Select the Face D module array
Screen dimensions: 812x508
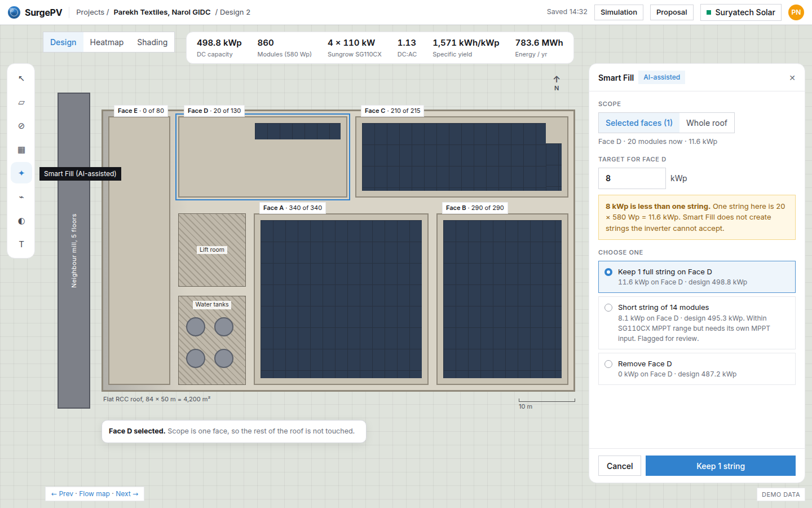tap(298, 131)
